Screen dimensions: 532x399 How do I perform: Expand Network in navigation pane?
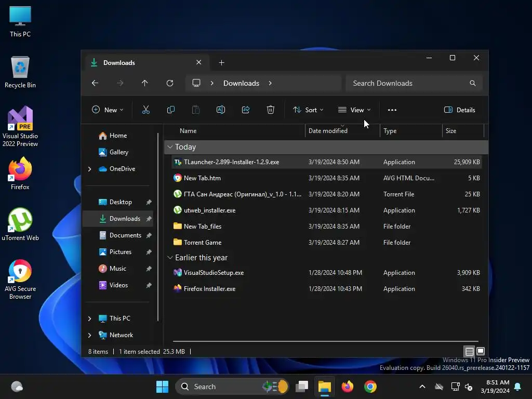coord(89,335)
